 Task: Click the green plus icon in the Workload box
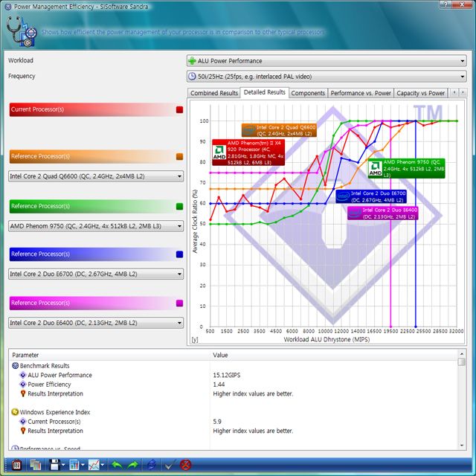point(192,61)
